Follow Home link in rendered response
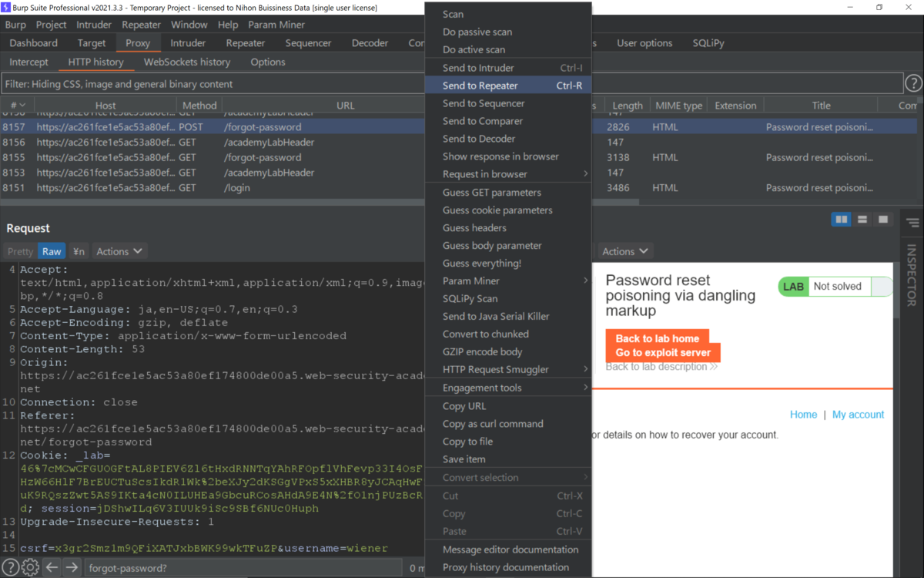The height and width of the screenshot is (578, 924). [803, 415]
